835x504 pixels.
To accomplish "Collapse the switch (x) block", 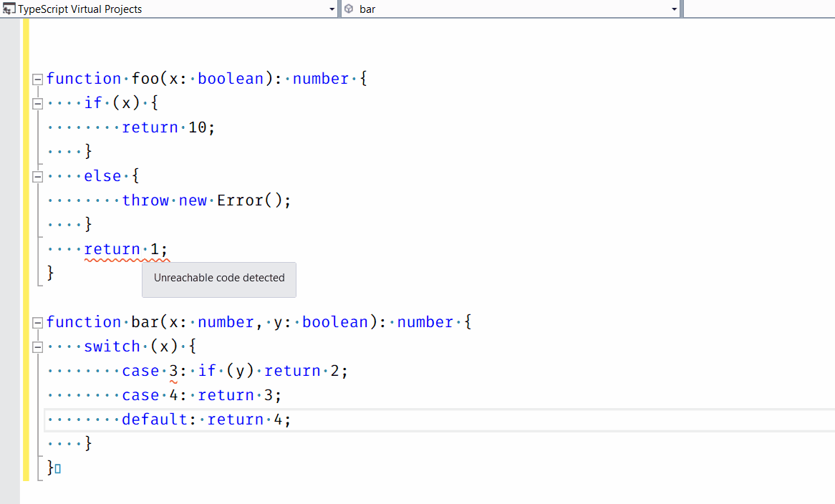I will coord(38,347).
